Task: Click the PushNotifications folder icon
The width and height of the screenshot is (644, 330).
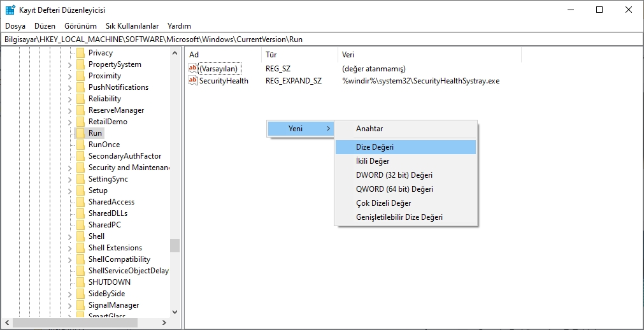Action: (80, 87)
